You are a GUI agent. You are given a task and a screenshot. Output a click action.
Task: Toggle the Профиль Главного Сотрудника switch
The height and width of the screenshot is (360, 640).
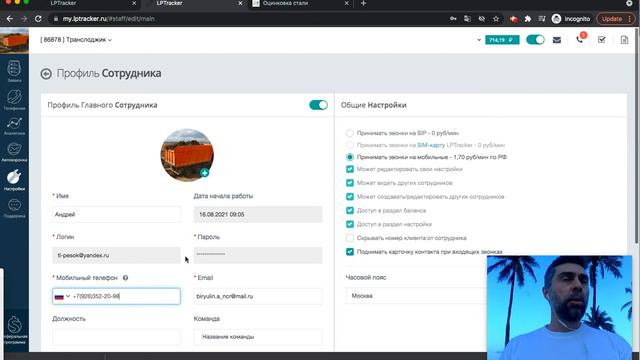(318, 105)
